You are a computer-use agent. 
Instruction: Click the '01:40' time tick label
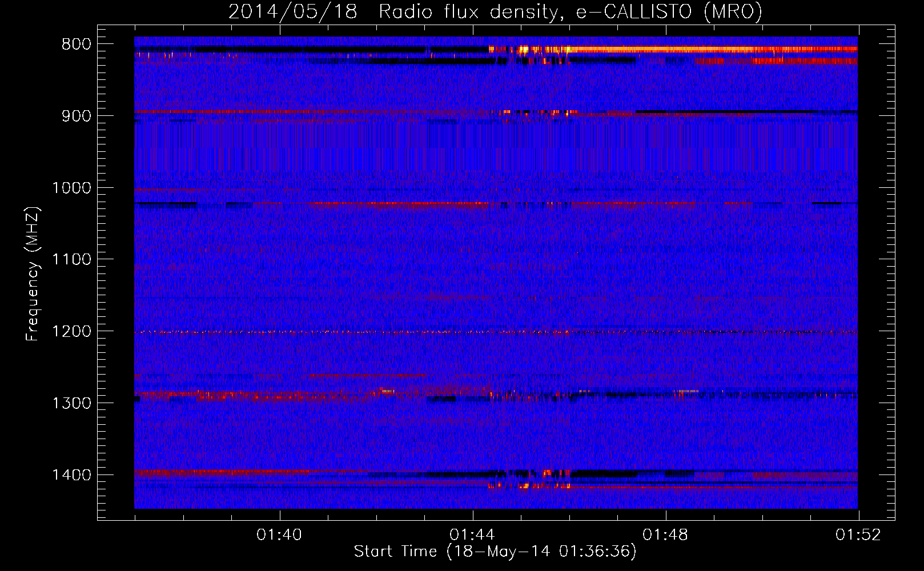point(279,535)
